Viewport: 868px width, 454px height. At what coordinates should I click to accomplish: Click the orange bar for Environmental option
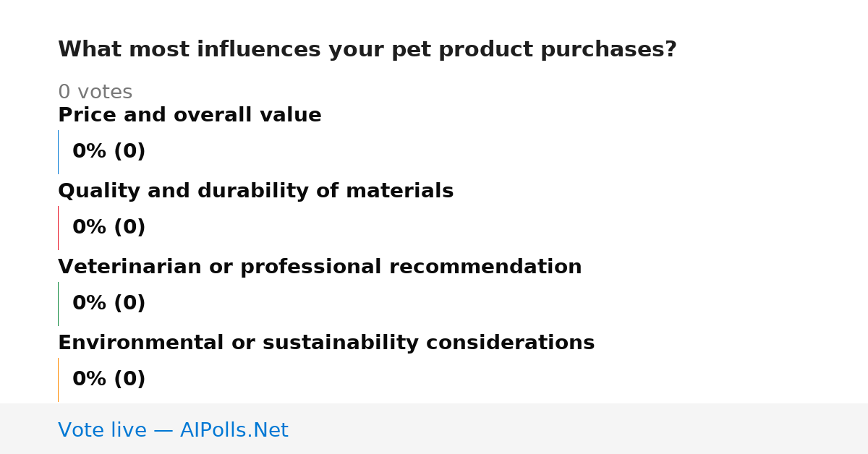[58, 380]
